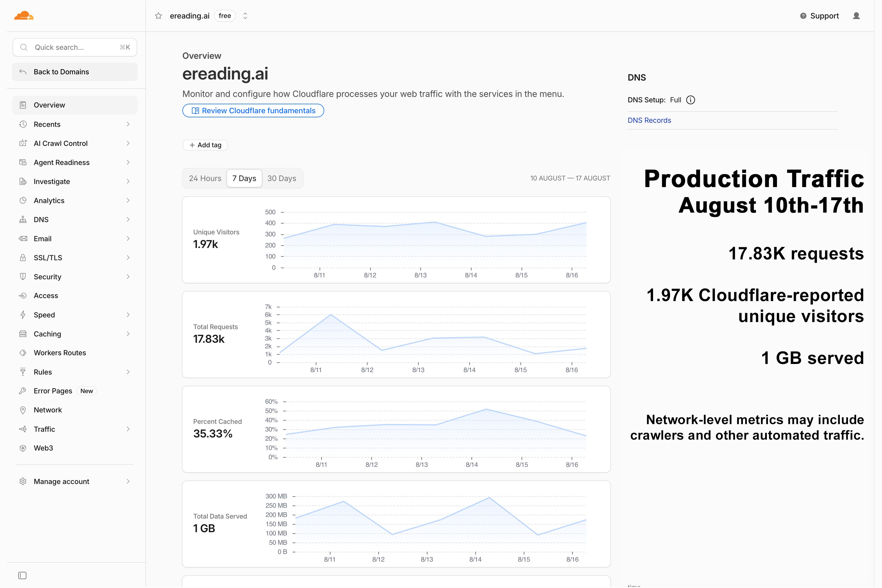Open the Caching sidebar item
882x588 pixels.
pos(75,334)
